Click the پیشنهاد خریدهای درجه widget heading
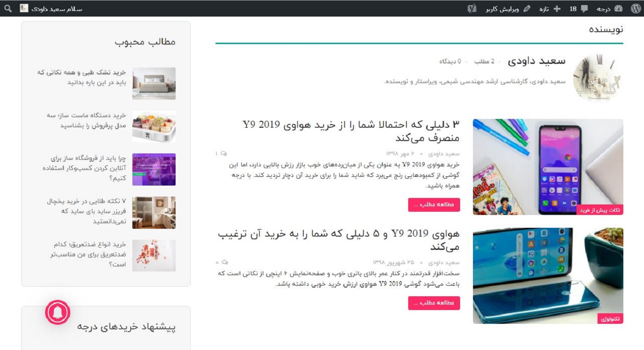644x350 pixels. coord(126,327)
